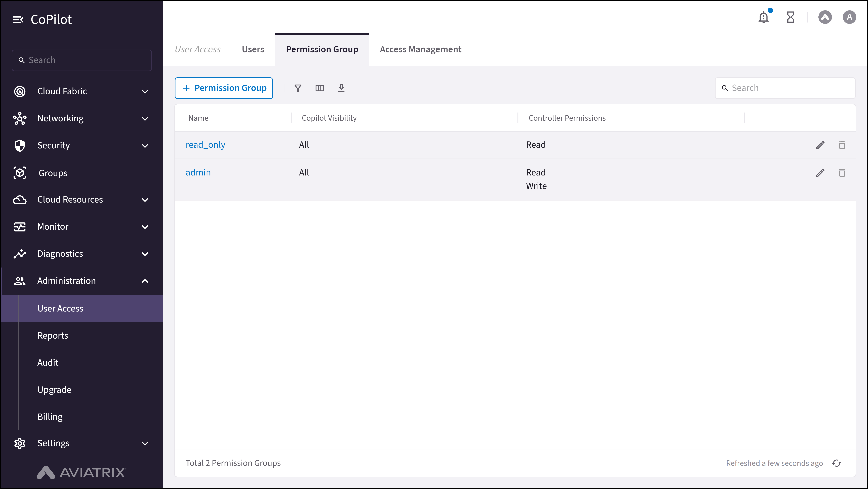Open the notifications bell

coord(763,17)
